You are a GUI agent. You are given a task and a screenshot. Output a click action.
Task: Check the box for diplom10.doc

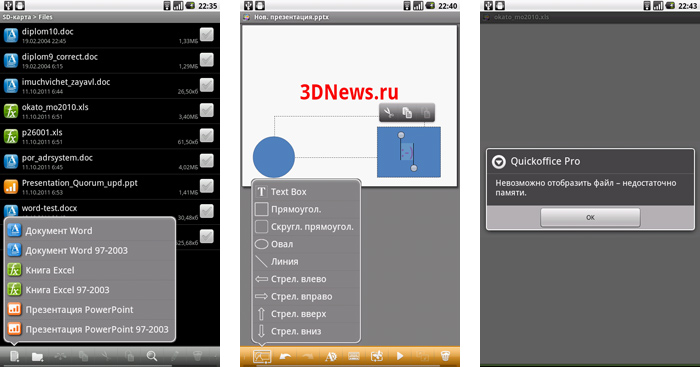coord(207,34)
